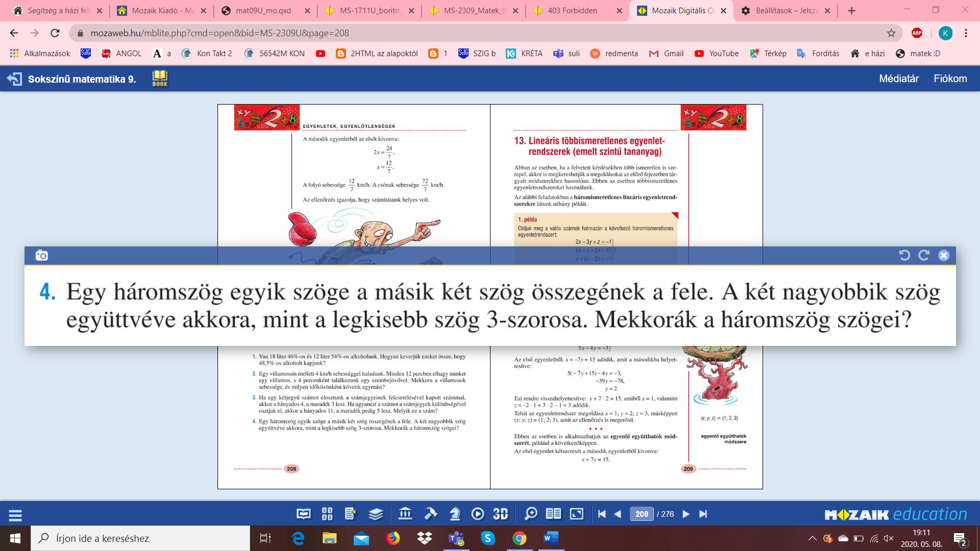
Task: Rotate the zoomed panel clockwise
Action: pyautogui.click(x=924, y=255)
